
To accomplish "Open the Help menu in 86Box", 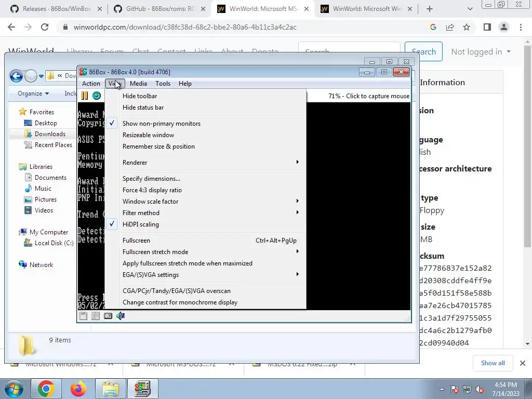I will point(185,84).
